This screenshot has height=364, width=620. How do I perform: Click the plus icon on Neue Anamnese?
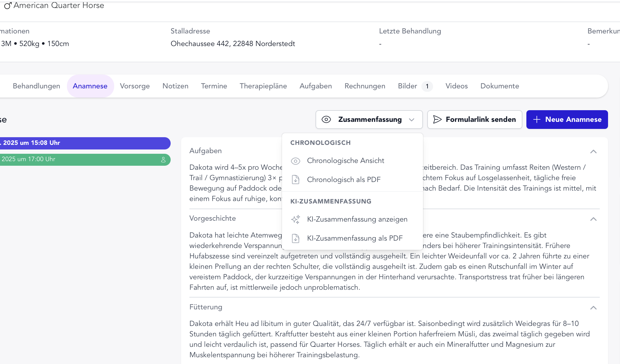tap(537, 119)
